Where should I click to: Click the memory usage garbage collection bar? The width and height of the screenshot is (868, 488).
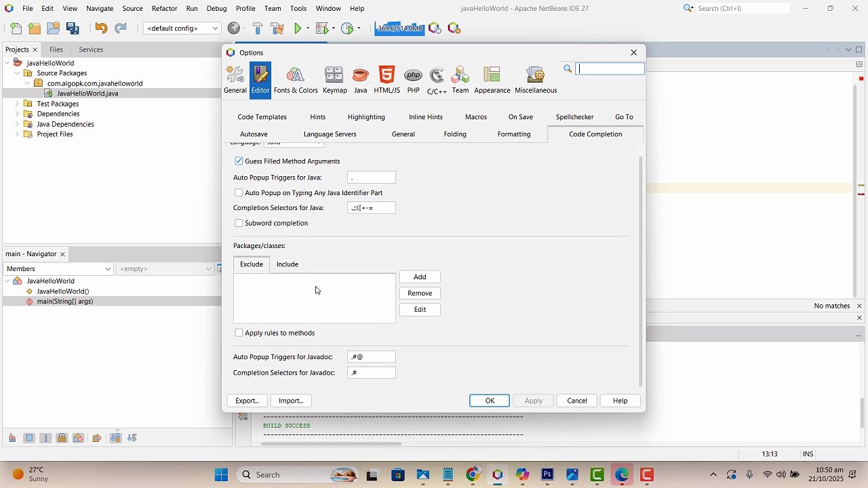[400, 28]
